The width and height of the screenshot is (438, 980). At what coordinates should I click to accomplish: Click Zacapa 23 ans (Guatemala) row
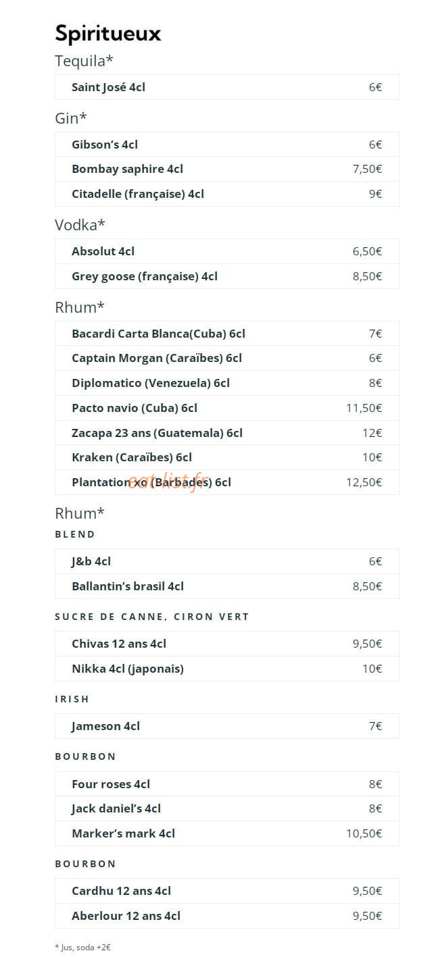tap(226, 433)
